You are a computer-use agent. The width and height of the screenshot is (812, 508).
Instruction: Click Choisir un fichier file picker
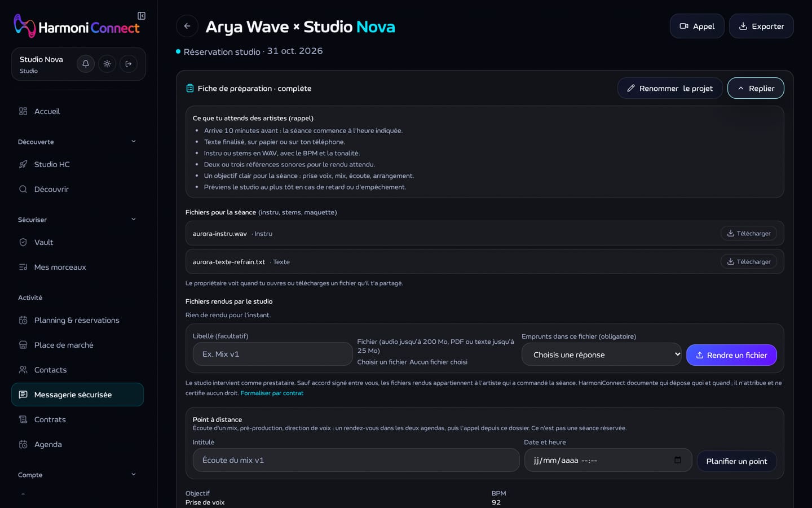pos(382,362)
